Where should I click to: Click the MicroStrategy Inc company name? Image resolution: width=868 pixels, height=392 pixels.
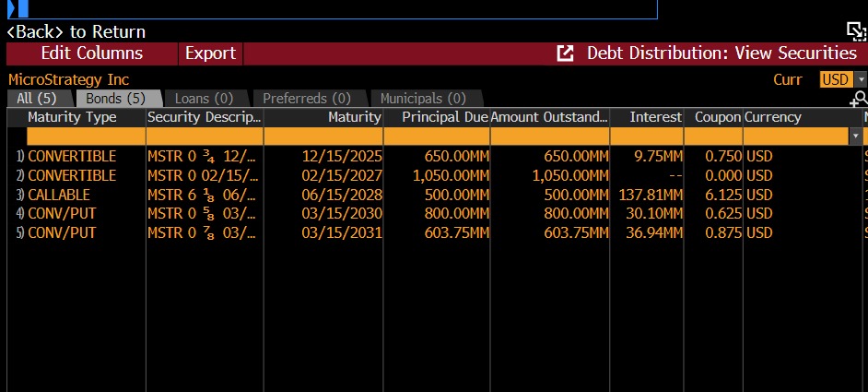click(68, 80)
